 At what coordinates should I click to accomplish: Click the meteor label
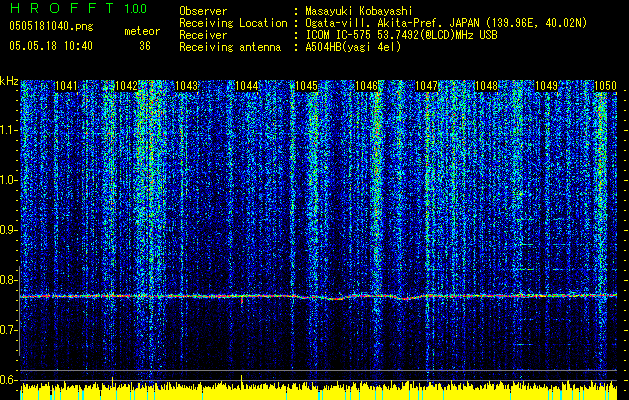(142, 31)
